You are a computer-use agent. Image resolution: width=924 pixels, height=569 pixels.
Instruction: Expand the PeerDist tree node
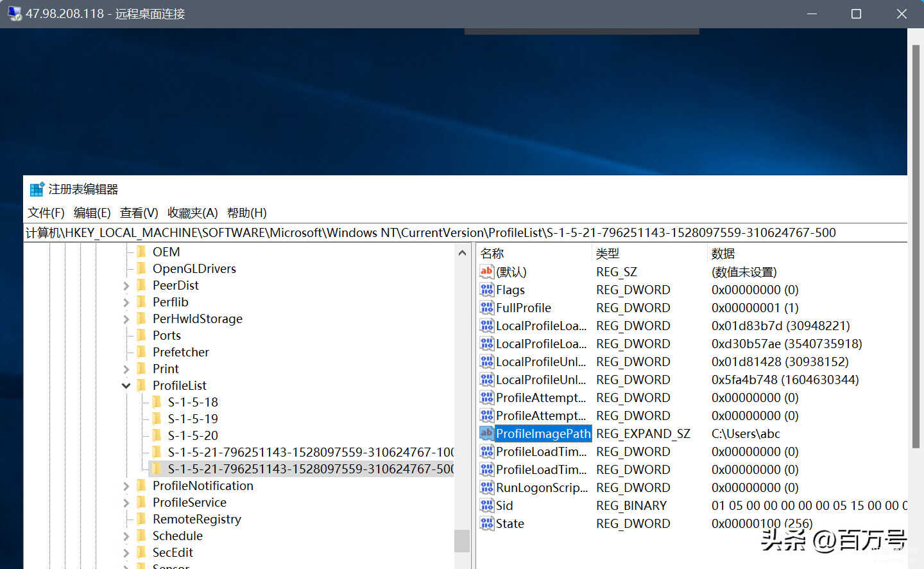[x=126, y=286]
